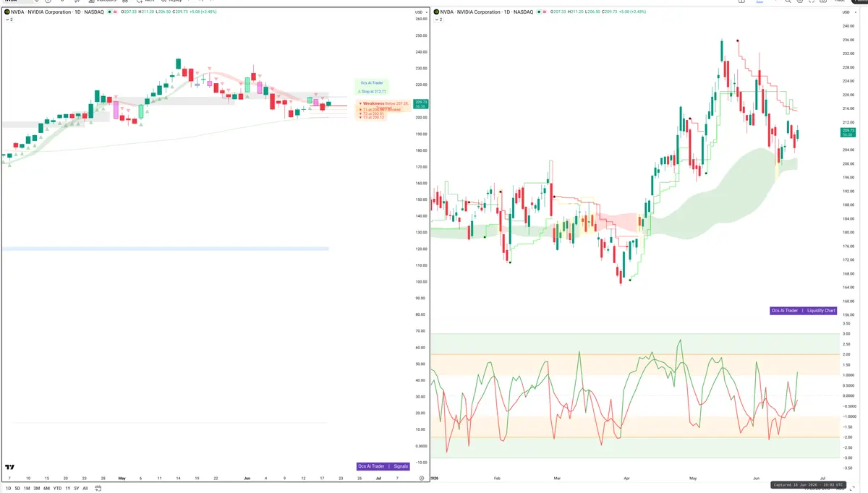Click the Jun label on left time axis
The height and width of the screenshot is (493, 868).
pyautogui.click(x=247, y=478)
